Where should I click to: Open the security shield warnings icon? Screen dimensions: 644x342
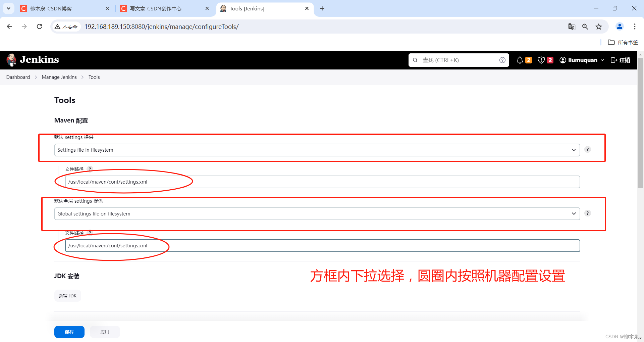(541, 60)
